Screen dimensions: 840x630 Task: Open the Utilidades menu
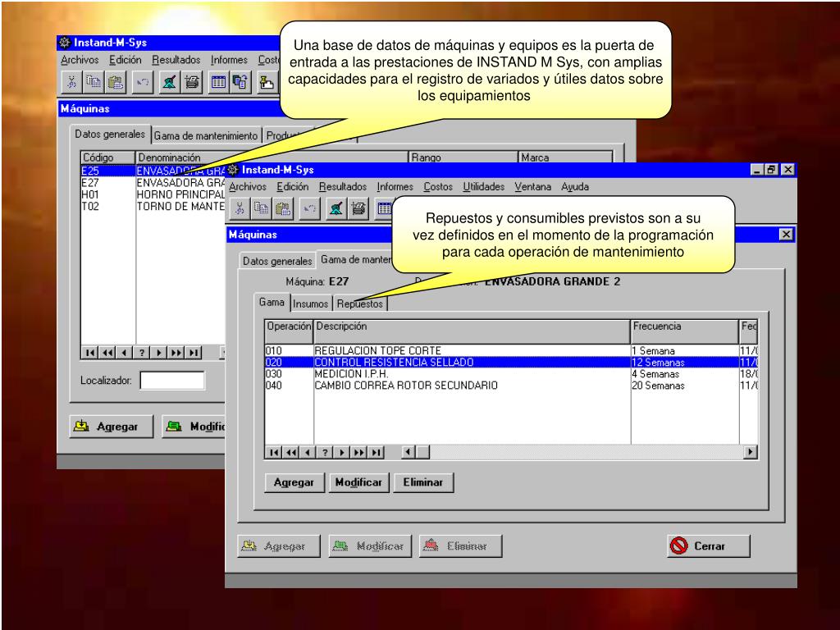tap(484, 186)
